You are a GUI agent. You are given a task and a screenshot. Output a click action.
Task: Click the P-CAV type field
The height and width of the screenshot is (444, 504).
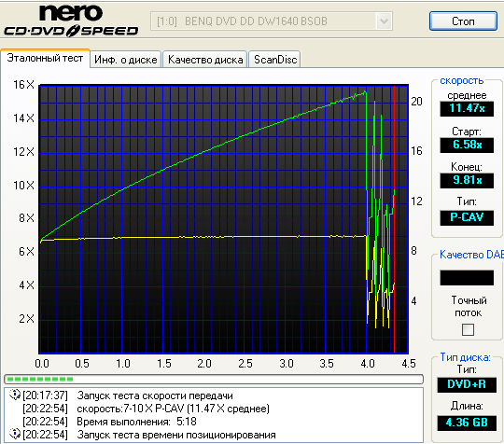coord(467,218)
